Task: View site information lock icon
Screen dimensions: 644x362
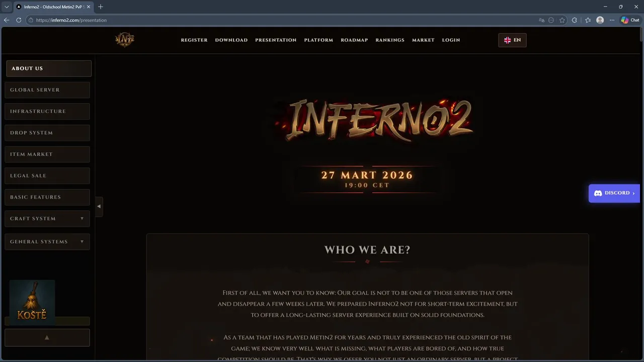Action: click(x=31, y=20)
